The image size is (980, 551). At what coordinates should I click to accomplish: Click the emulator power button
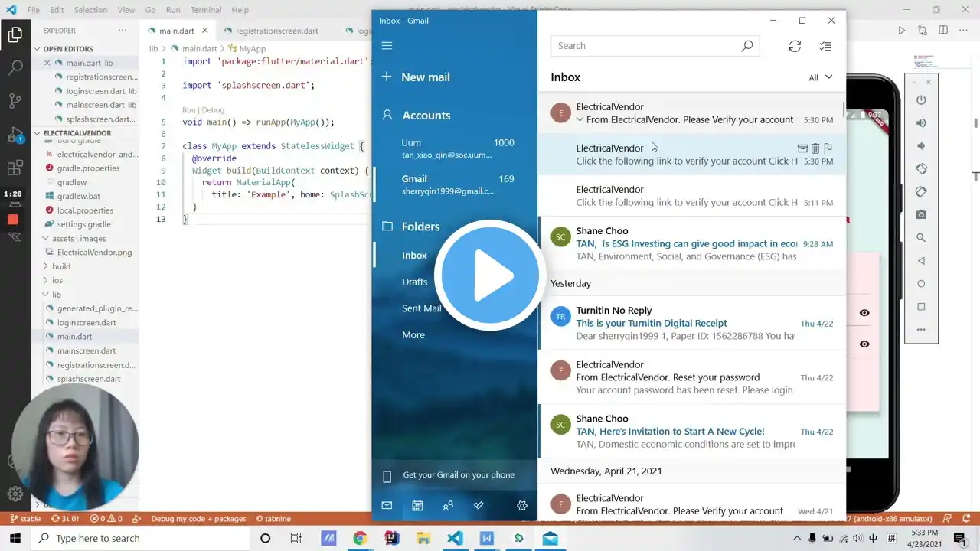coord(921,100)
